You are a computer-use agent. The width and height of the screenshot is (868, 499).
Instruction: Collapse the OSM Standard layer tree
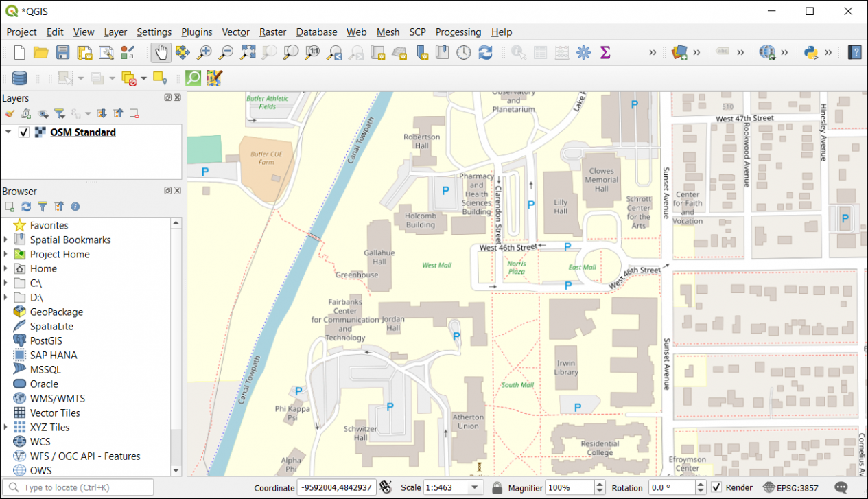tap(8, 132)
